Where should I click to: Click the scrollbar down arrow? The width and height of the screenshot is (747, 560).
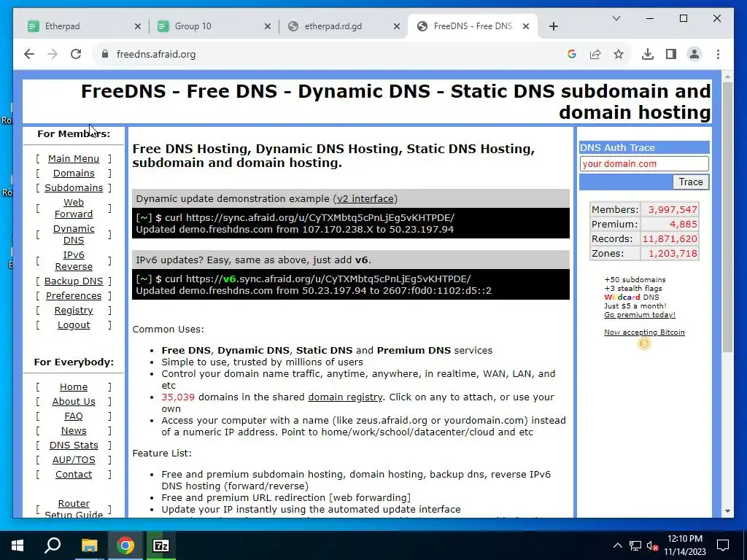coord(727,511)
